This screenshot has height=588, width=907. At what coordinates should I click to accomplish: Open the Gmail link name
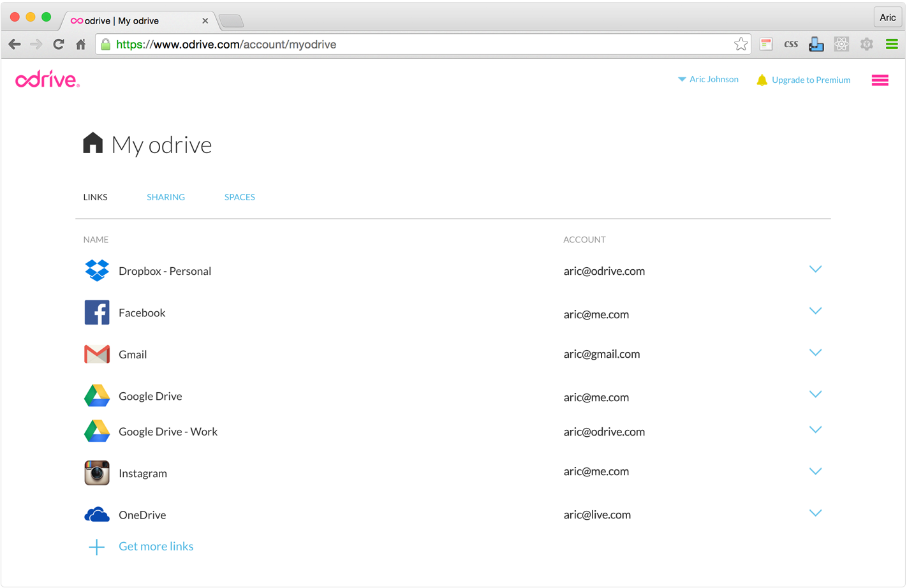[x=133, y=355]
